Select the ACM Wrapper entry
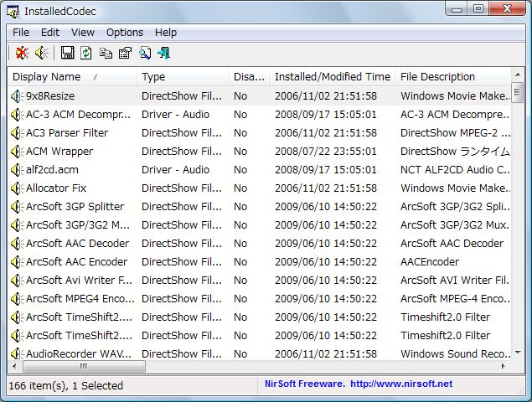The image size is (532, 402). tap(59, 152)
